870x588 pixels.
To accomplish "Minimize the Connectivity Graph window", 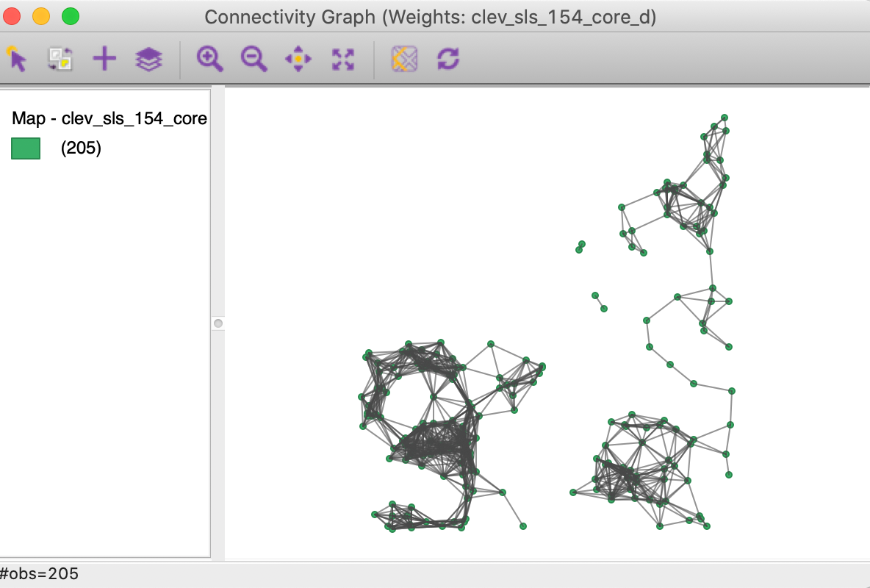I will 41,16.
